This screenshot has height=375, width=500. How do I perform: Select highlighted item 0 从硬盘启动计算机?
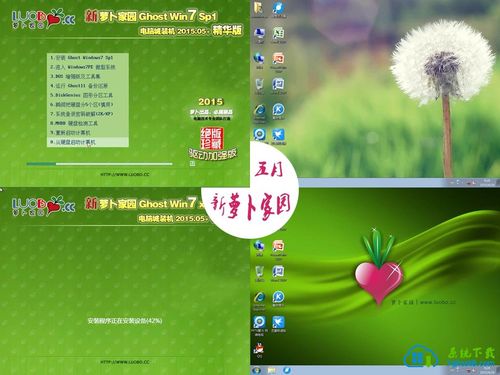coord(88,142)
